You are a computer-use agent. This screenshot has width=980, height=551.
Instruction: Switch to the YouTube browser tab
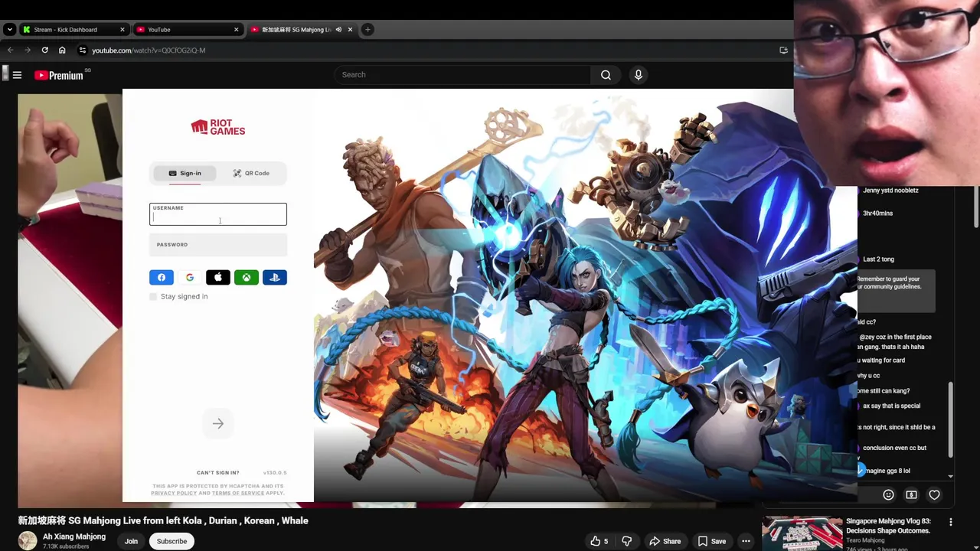[x=187, y=30]
